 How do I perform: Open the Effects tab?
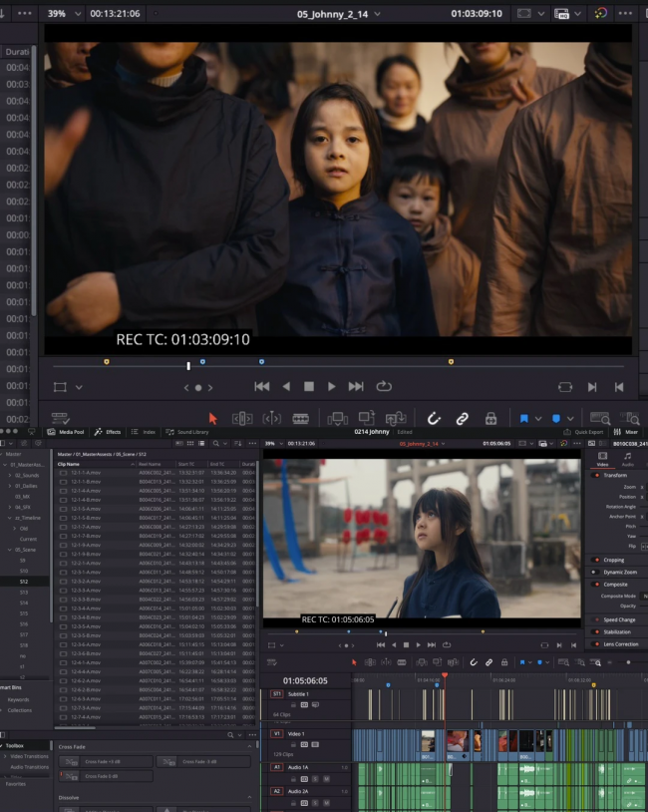point(108,432)
